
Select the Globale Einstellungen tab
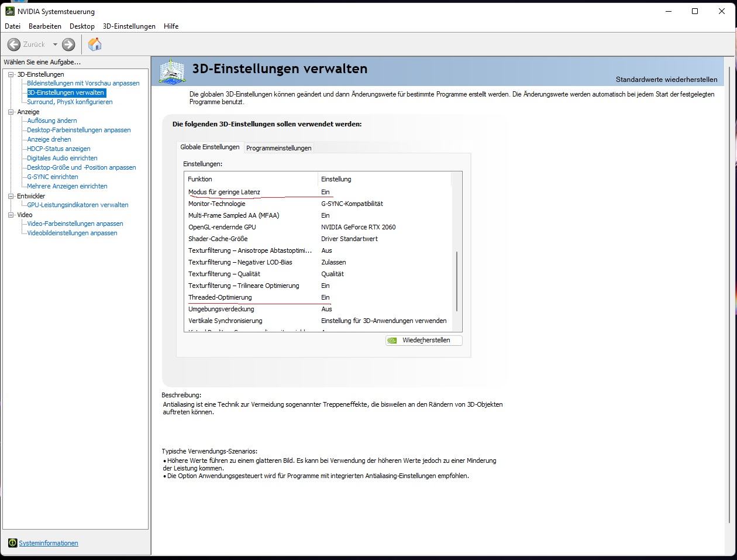click(210, 147)
